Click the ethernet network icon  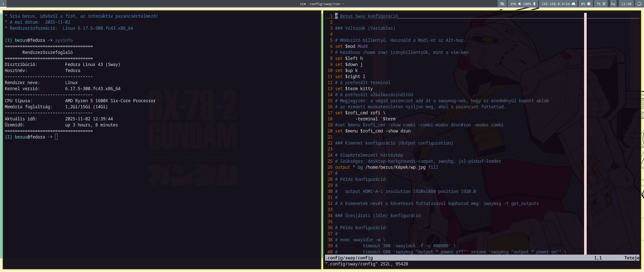[x=573, y=4]
